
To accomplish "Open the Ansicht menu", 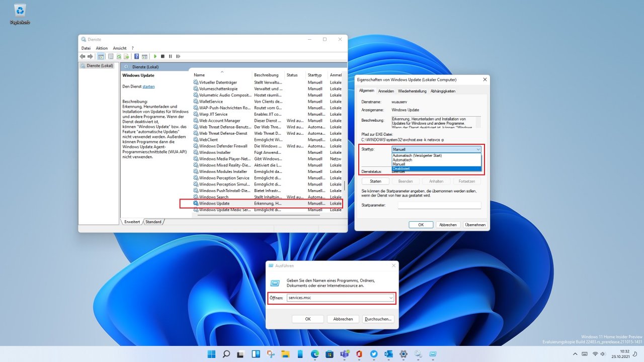I will click(120, 48).
